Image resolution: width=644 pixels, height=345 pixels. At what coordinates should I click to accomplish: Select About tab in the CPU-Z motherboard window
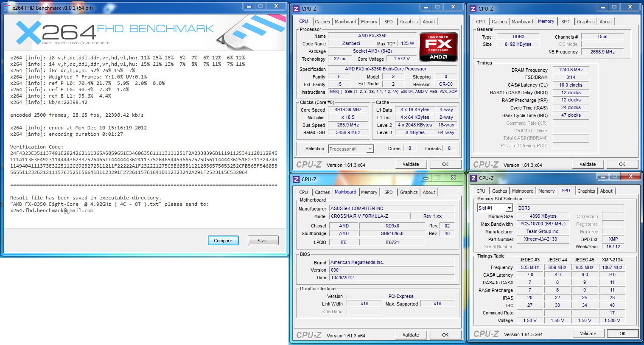click(429, 192)
